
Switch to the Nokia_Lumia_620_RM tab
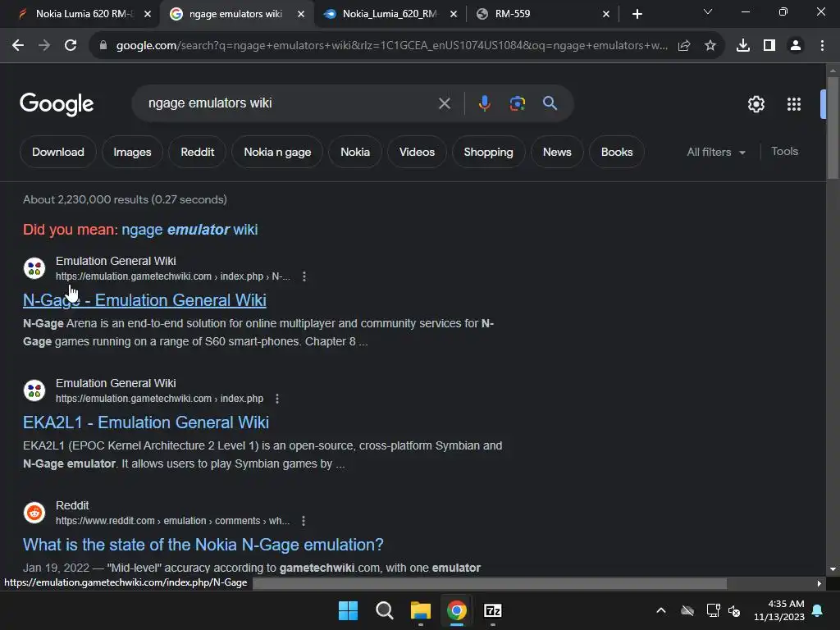pos(390,14)
